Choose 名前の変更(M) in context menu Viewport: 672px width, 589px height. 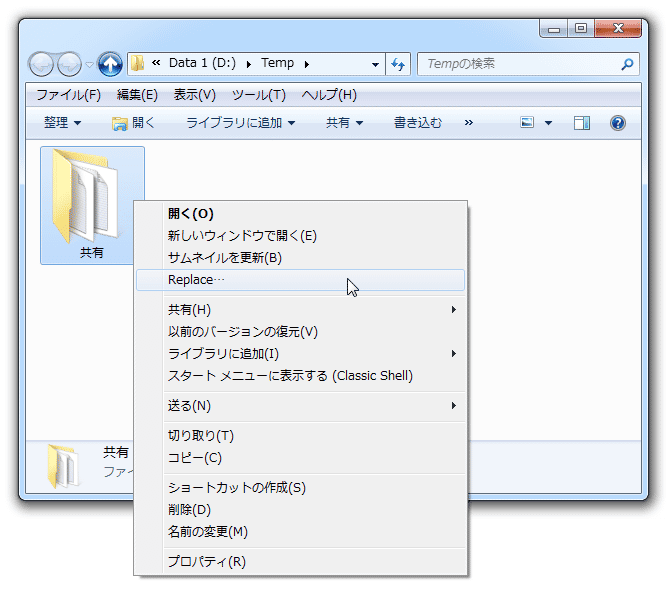pos(300,532)
